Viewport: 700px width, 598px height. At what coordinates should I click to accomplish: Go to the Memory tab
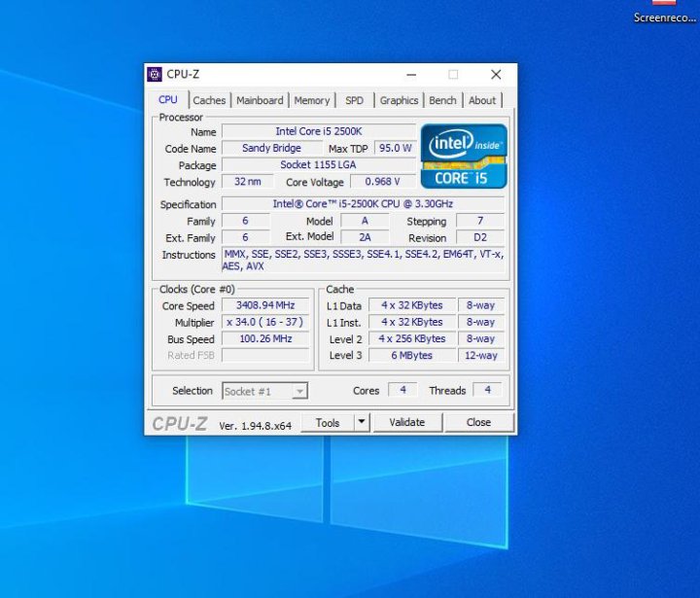(312, 100)
